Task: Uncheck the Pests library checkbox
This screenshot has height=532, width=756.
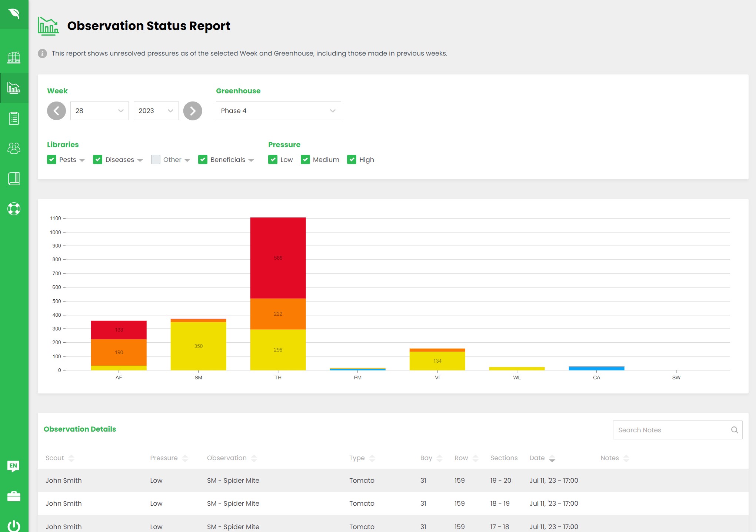Action: [x=51, y=160]
